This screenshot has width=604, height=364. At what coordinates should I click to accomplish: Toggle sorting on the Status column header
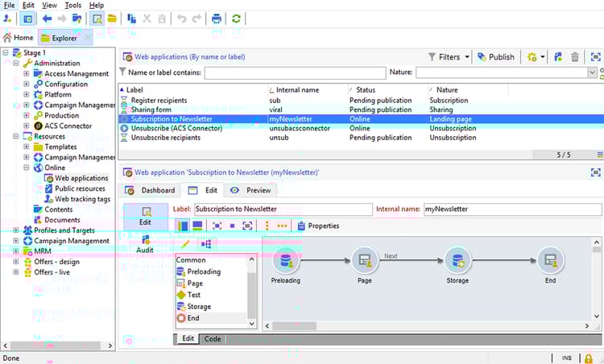366,89
